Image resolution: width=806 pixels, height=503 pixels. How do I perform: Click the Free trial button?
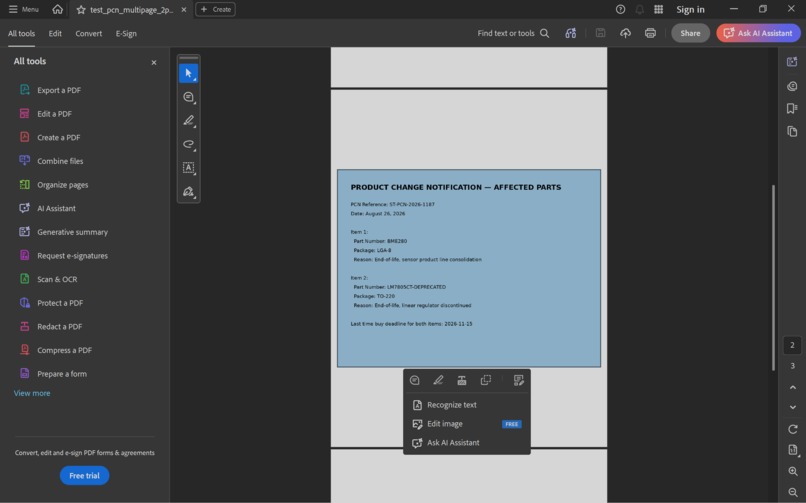84,476
